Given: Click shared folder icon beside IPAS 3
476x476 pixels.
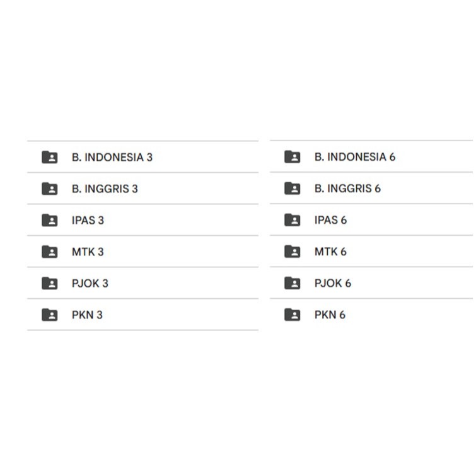Looking at the screenshot, I should tap(50, 220).
